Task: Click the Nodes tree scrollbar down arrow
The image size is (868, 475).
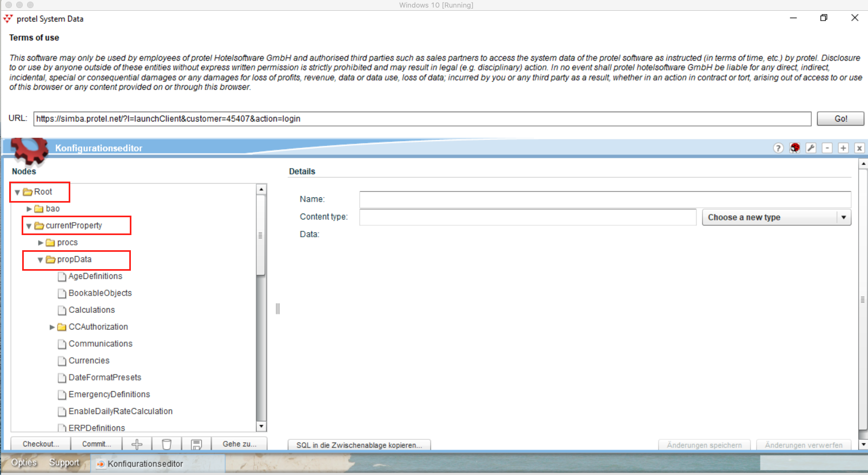Action: point(261,426)
